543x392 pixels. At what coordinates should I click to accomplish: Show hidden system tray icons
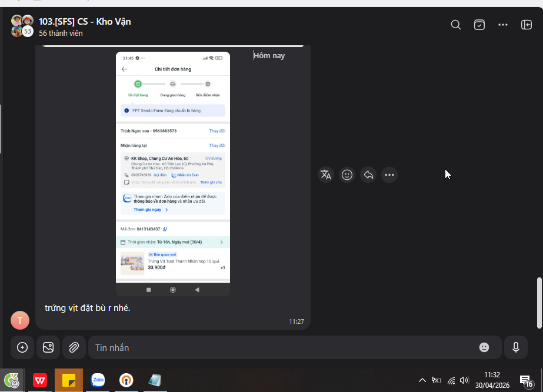[422, 380]
